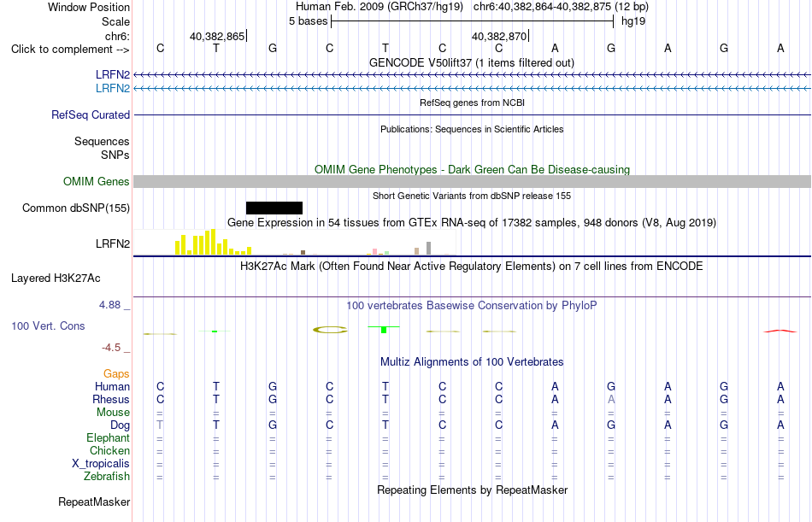812x522 pixels.
Task: Click chr6:40,382,864-40,382,875 (12 bp) position text
Action: 561,7
